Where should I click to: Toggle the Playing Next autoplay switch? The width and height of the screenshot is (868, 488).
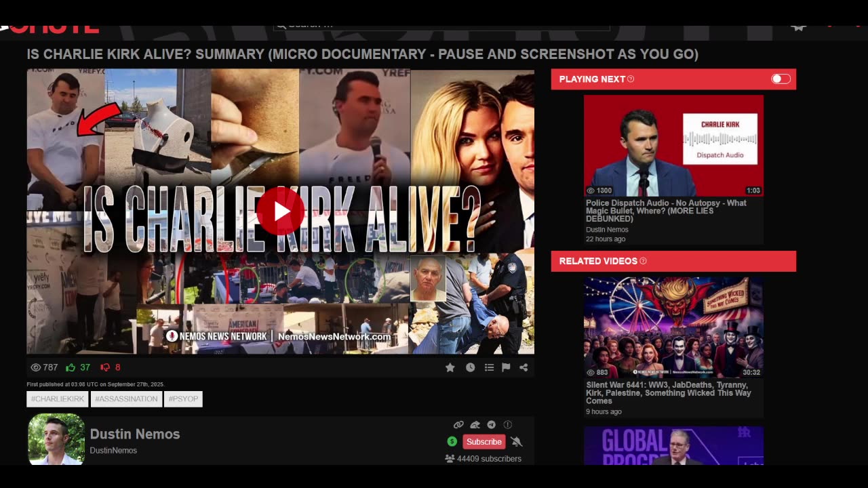(781, 79)
